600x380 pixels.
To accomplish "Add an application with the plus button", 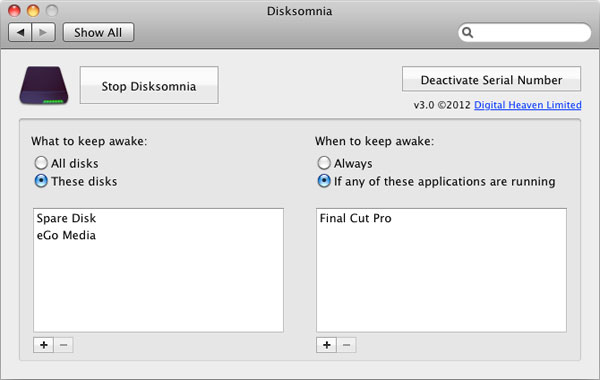I will pyautogui.click(x=326, y=345).
